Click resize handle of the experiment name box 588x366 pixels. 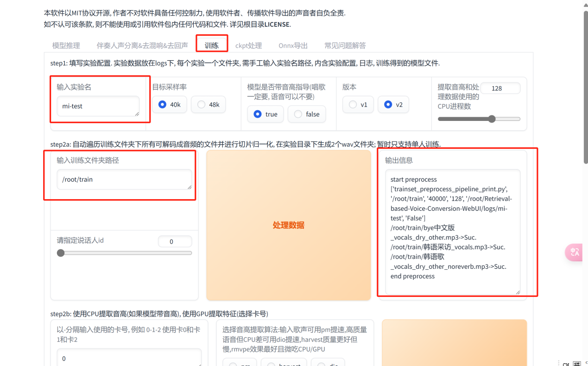(137, 114)
